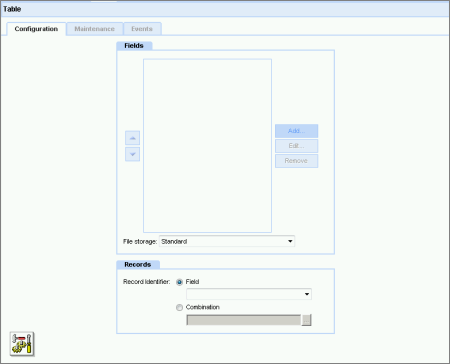Click the Table title text
The width and height of the screenshot is (450, 364).
pos(12,9)
